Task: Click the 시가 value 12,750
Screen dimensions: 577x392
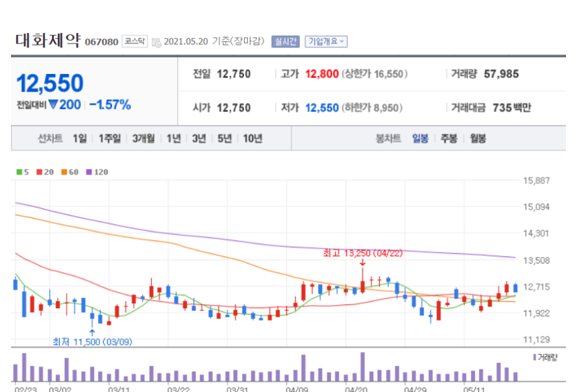Action: (x=234, y=108)
